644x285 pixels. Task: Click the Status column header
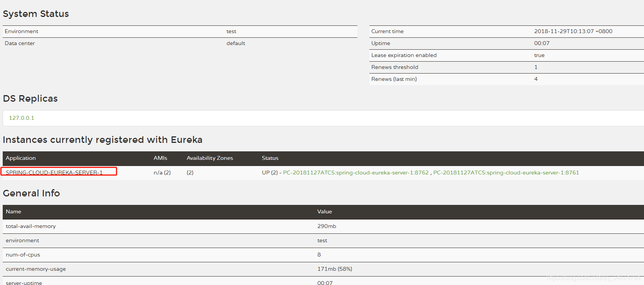[x=270, y=158]
